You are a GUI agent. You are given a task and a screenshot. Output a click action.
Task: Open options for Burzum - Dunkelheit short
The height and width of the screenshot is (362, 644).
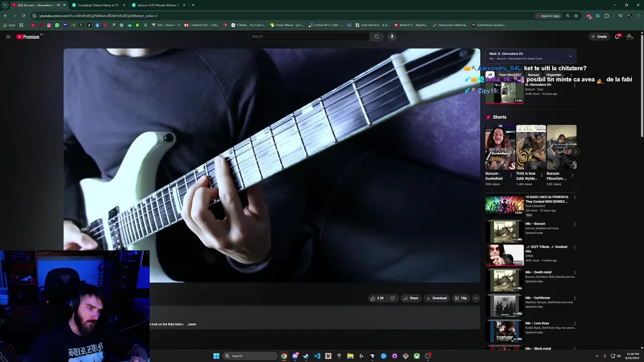[511, 175]
